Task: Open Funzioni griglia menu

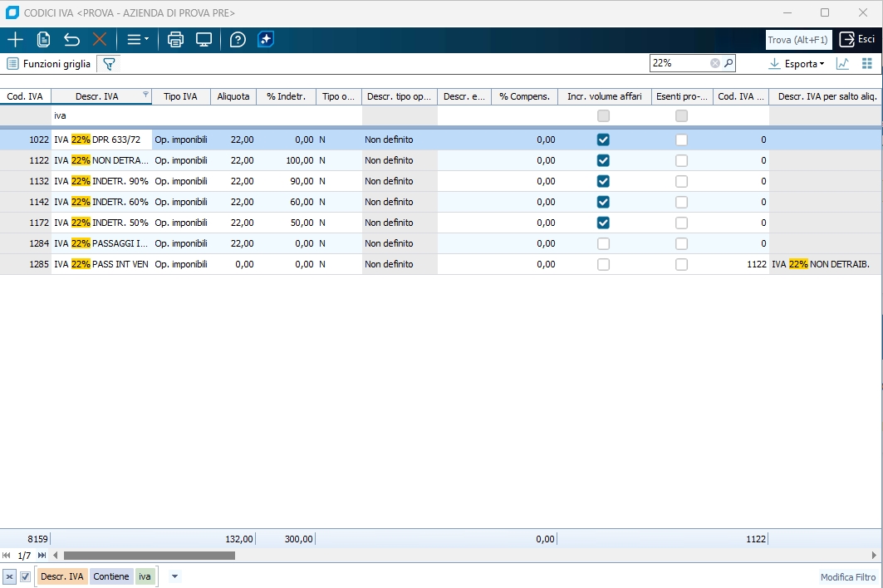Action: coord(48,63)
